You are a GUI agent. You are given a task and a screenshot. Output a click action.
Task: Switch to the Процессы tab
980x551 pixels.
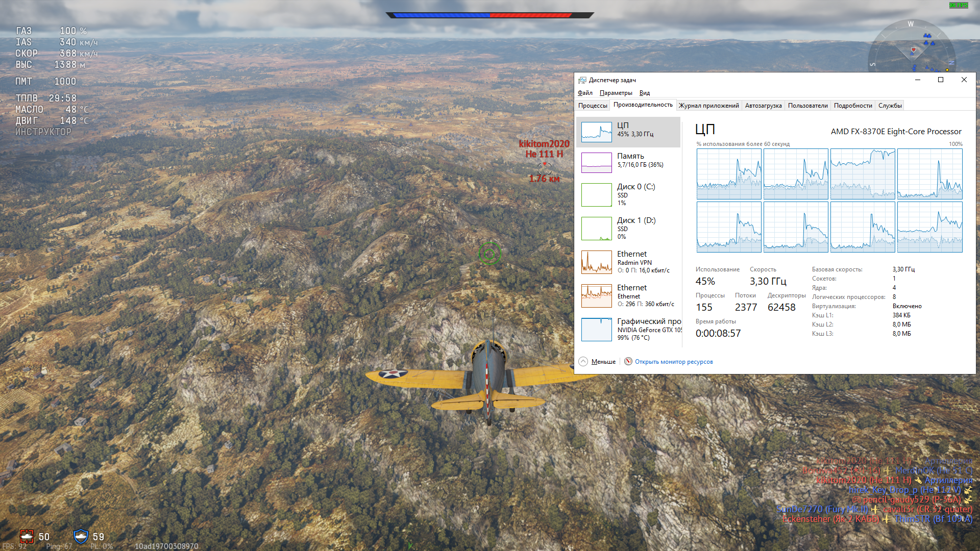[593, 106]
